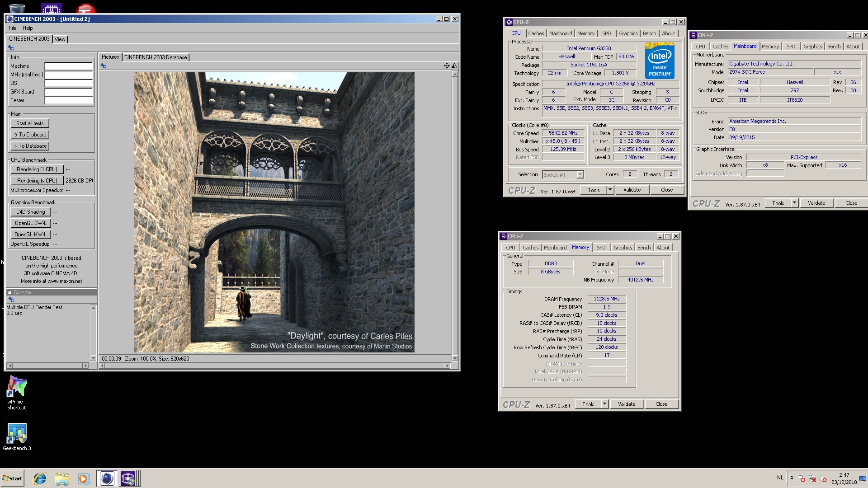Run Rendering (1 CPU) benchmark
This screenshot has height=488, width=868.
point(37,169)
